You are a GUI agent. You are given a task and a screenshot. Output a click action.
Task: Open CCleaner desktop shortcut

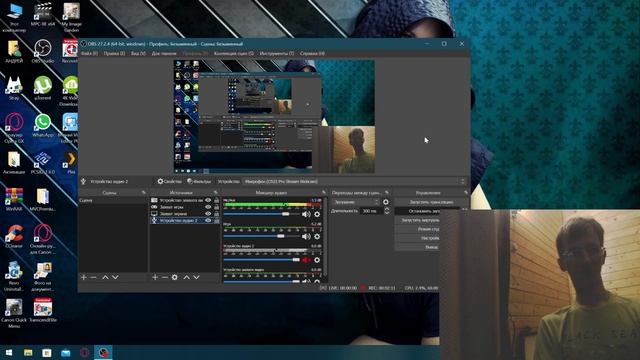point(14,236)
